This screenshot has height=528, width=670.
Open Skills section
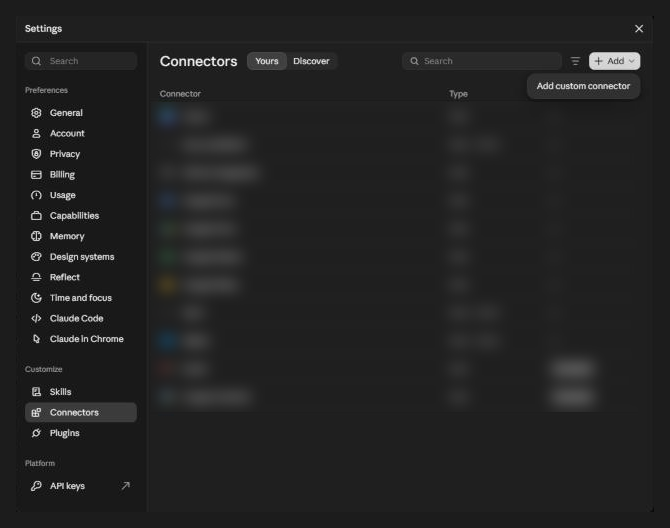pos(81,391)
